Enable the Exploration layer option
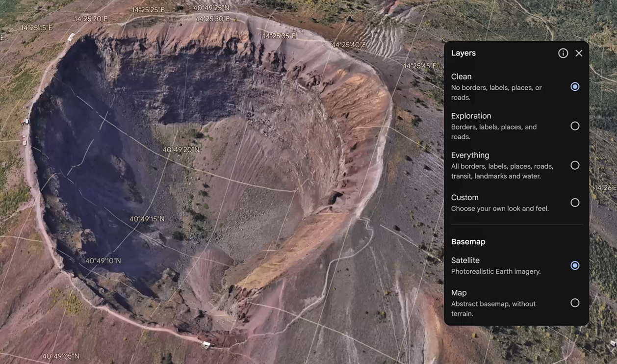Viewport: 617px width, 364px height. click(x=575, y=126)
